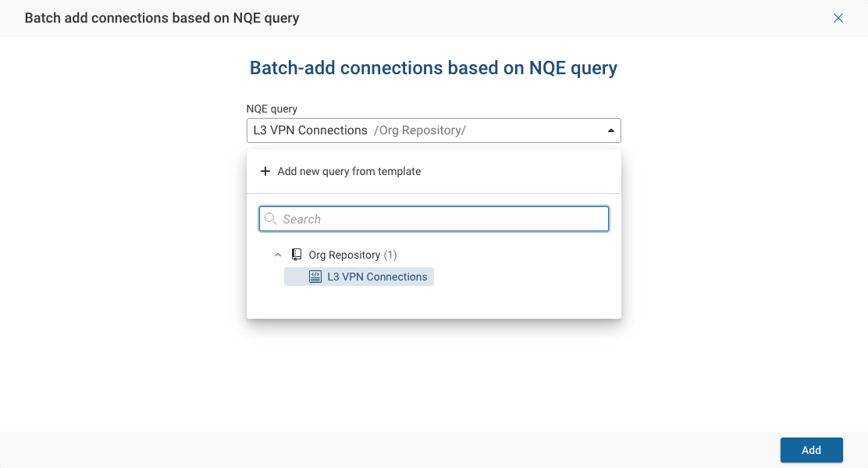Click the Add button to confirm

(811, 450)
